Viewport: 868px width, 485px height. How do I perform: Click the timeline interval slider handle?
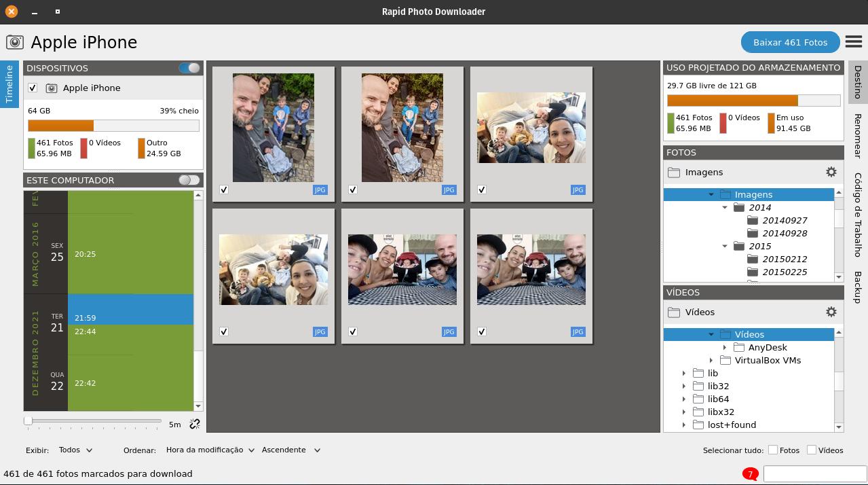[x=29, y=421]
